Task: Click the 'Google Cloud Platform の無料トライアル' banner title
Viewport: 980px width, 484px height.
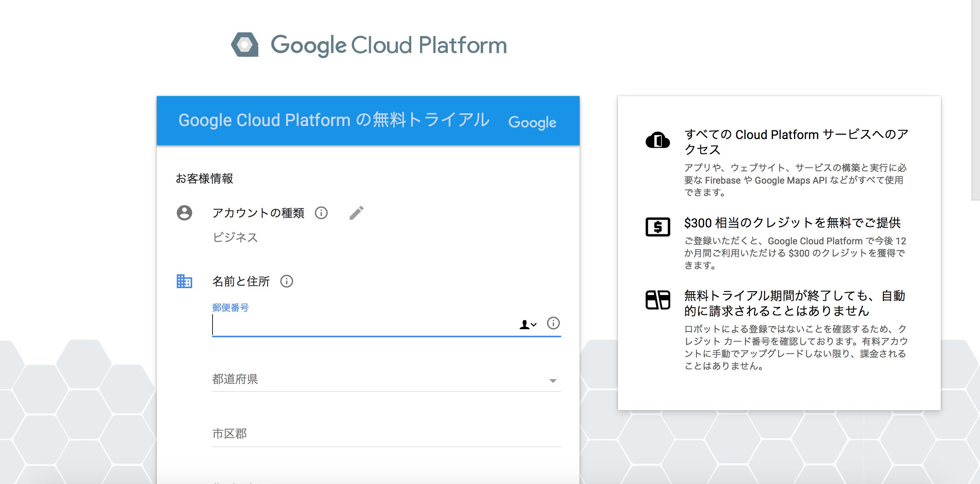Action: coord(334,120)
